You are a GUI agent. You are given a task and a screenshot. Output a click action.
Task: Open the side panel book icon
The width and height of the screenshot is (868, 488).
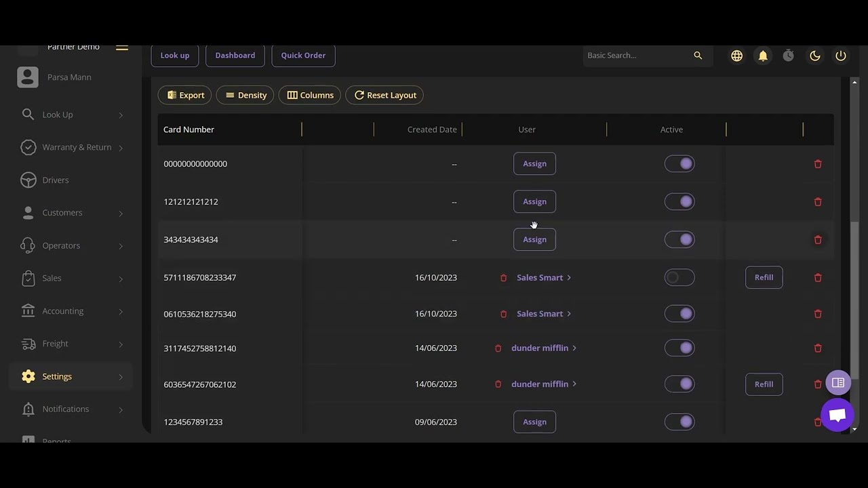[838, 383]
